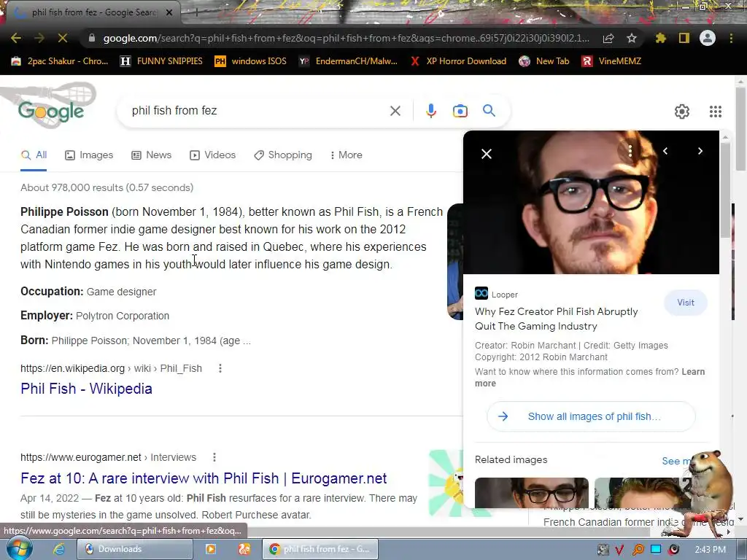Close the image preview panel
Viewport: 747px width, 560px height.
pyautogui.click(x=487, y=154)
